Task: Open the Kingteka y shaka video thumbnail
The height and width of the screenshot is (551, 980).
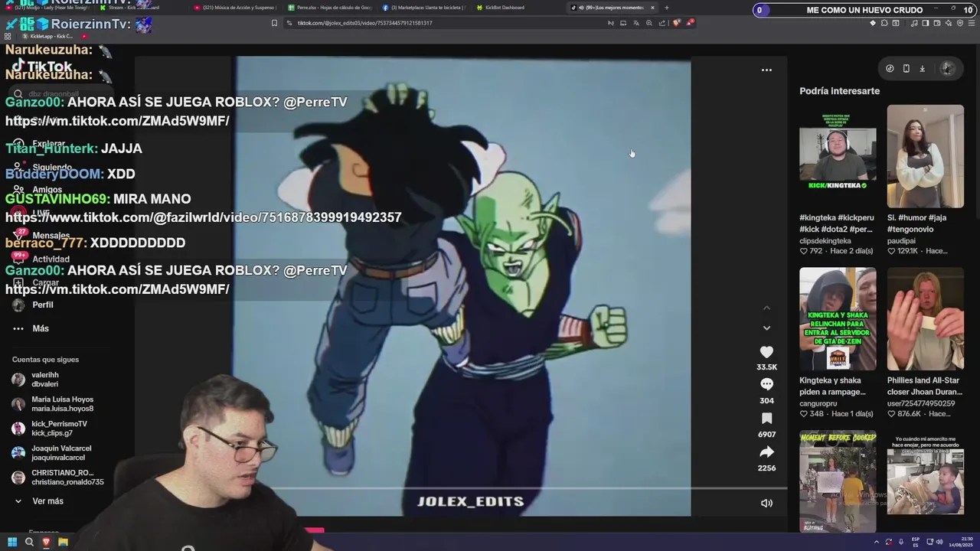Action: pyautogui.click(x=838, y=318)
